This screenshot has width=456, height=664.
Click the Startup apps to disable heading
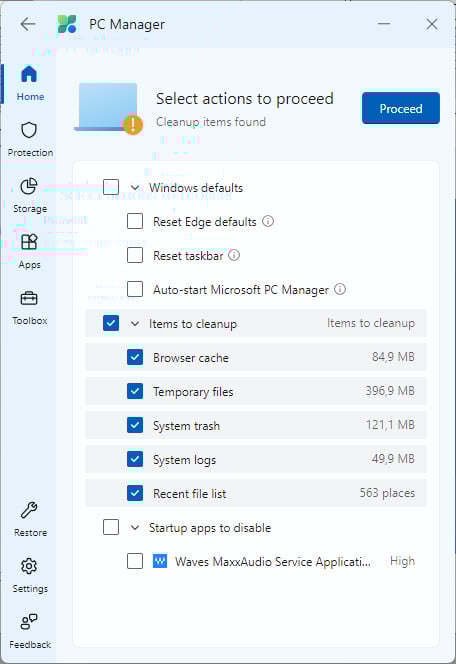(x=210, y=528)
